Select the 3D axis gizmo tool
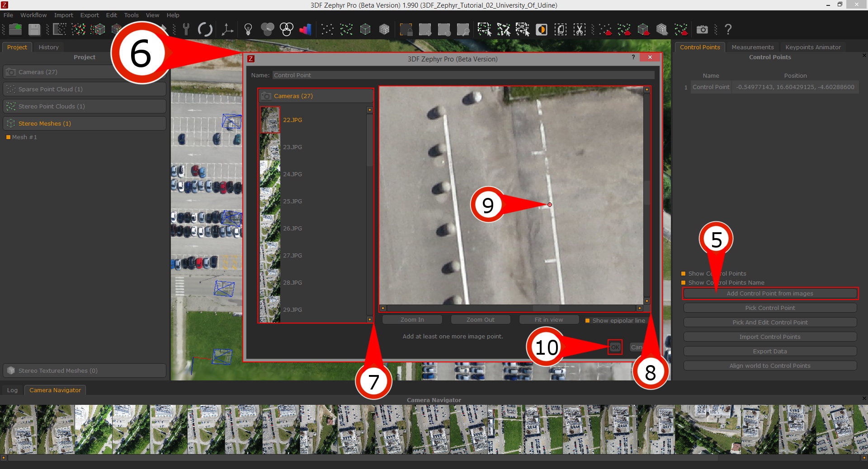 pos(226,29)
